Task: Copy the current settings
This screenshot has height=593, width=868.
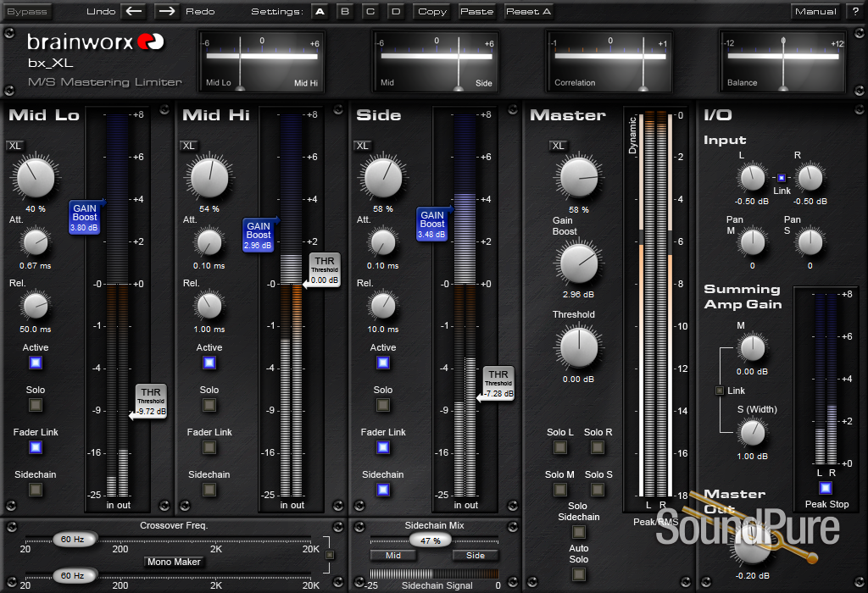Action: pyautogui.click(x=432, y=11)
